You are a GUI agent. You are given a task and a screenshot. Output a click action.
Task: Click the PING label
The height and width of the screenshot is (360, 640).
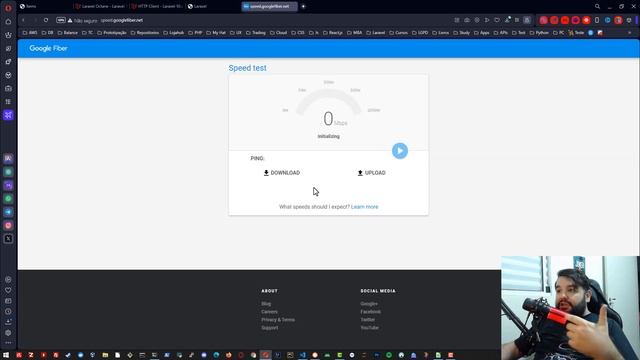click(x=257, y=158)
